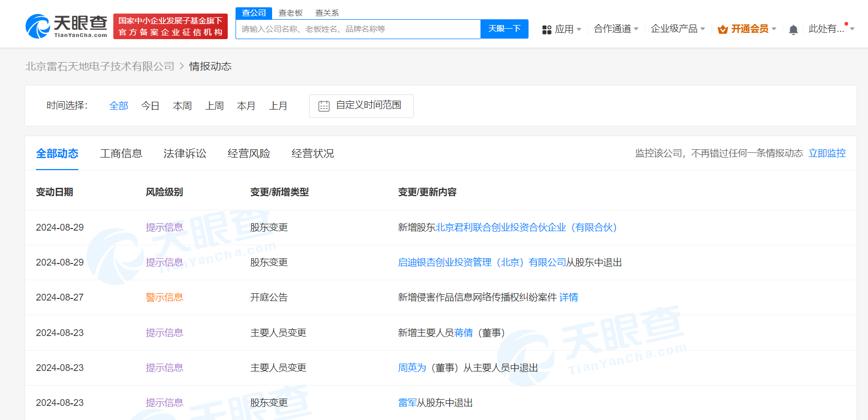Click 提示信息 in the 新增股东 row
This screenshot has width=868, height=420.
click(x=165, y=227)
